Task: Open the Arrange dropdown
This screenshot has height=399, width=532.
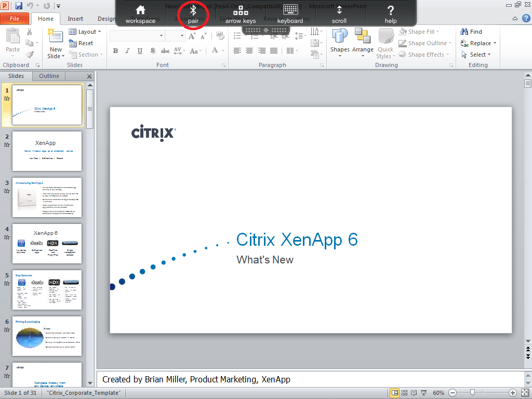Action: click(363, 43)
